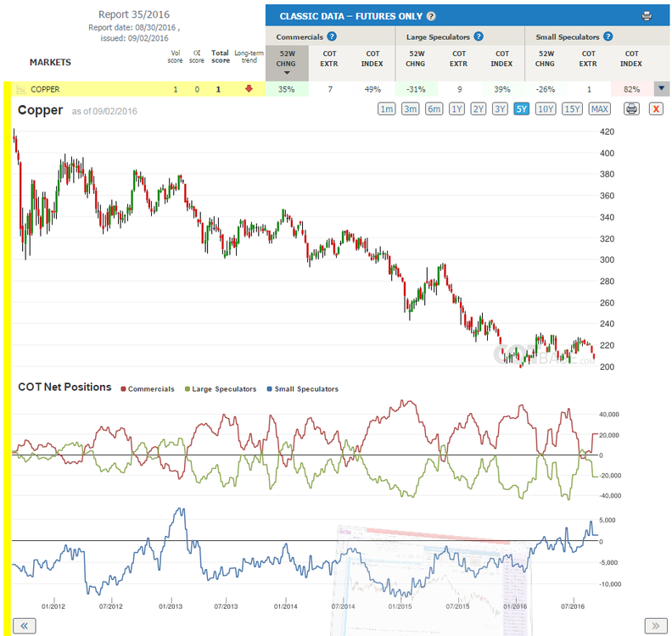Click Commercials COT EXTR column header
Screen dimensions: 672x636
pos(329,59)
